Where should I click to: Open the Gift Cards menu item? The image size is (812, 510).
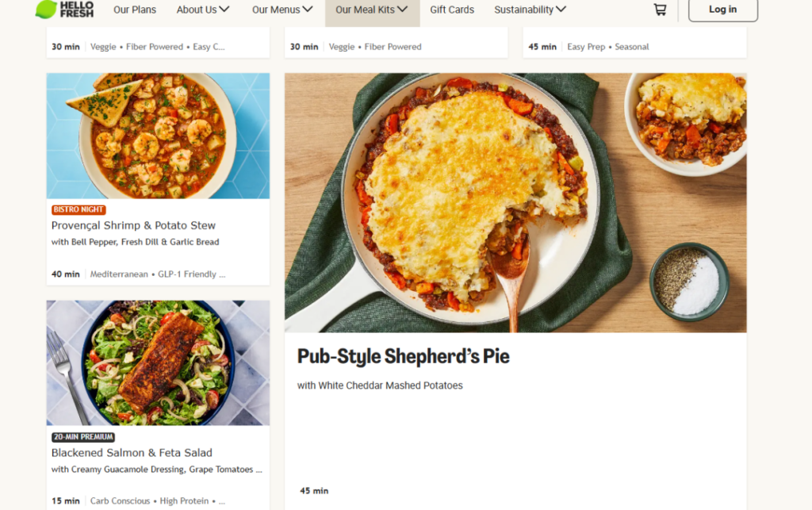pyautogui.click(x=452, y=10)
